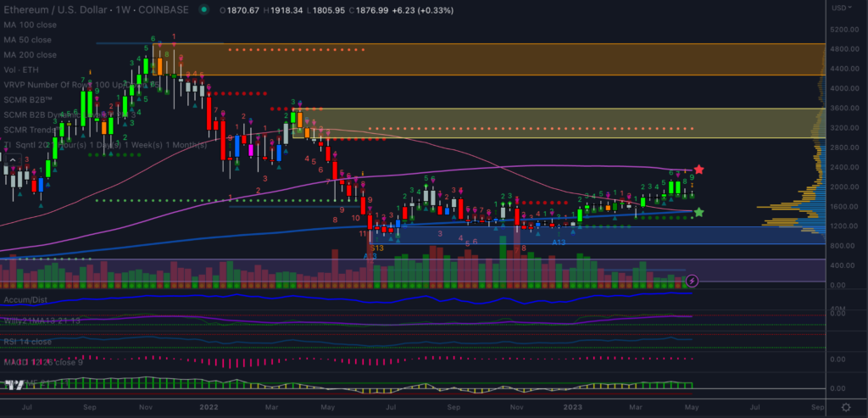Click the 4800.00 price axis label
The height and width of the screenshot is (418, 868).
click(843, 48)
